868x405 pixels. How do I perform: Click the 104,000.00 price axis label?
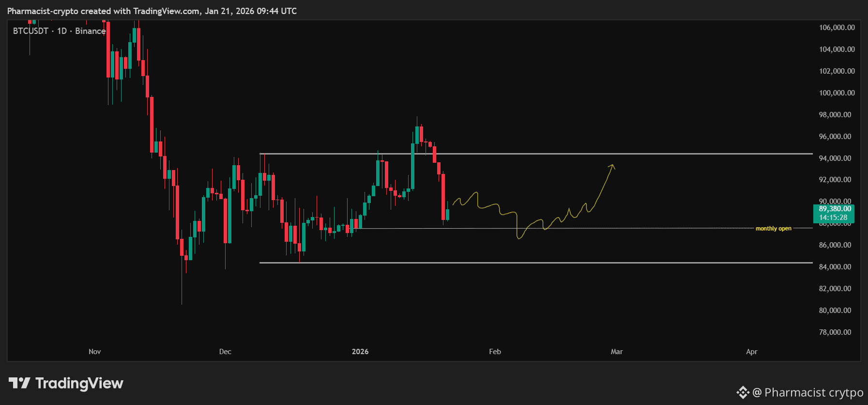(x=837, y=49)
